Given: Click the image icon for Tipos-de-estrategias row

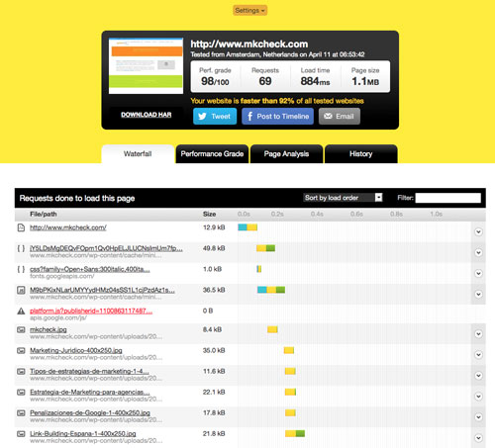Looking at the screenshot, I should point(21,371).
